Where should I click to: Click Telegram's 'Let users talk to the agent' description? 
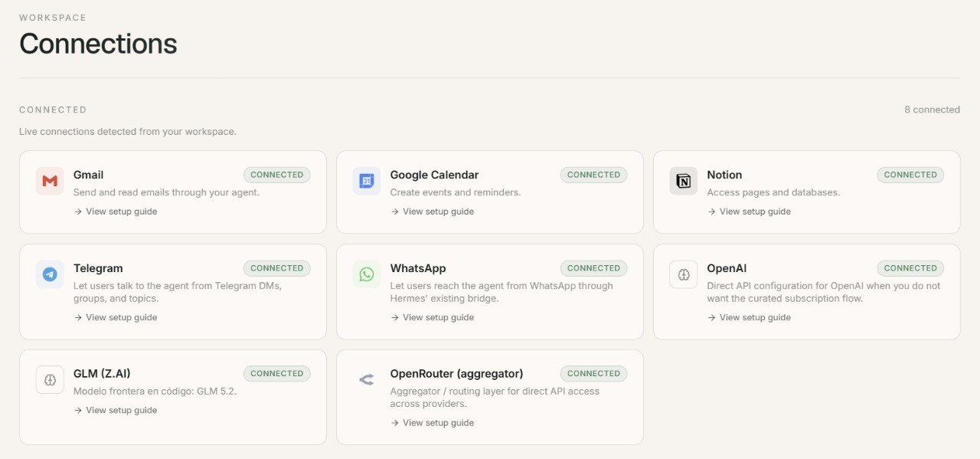coord(178,292)
